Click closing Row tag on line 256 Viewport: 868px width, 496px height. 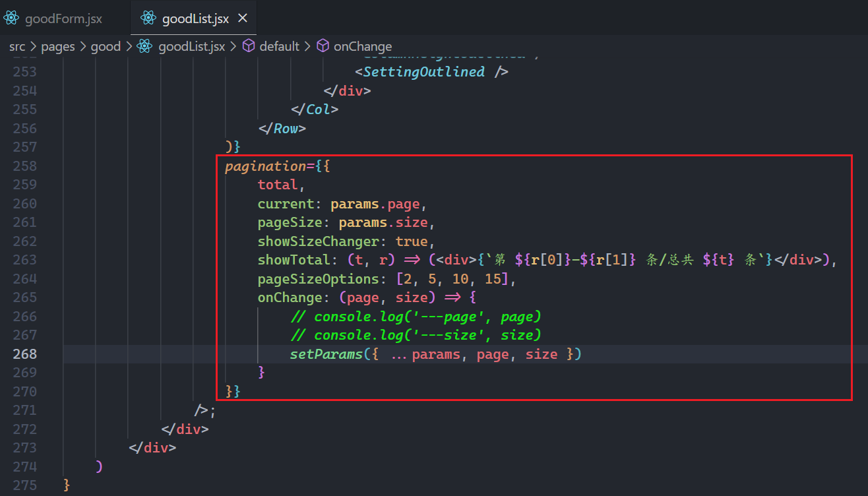pos(282,128)
